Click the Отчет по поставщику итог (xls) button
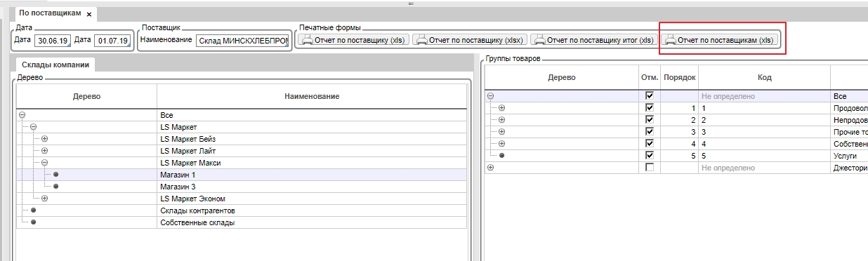 tap(595, 41)
